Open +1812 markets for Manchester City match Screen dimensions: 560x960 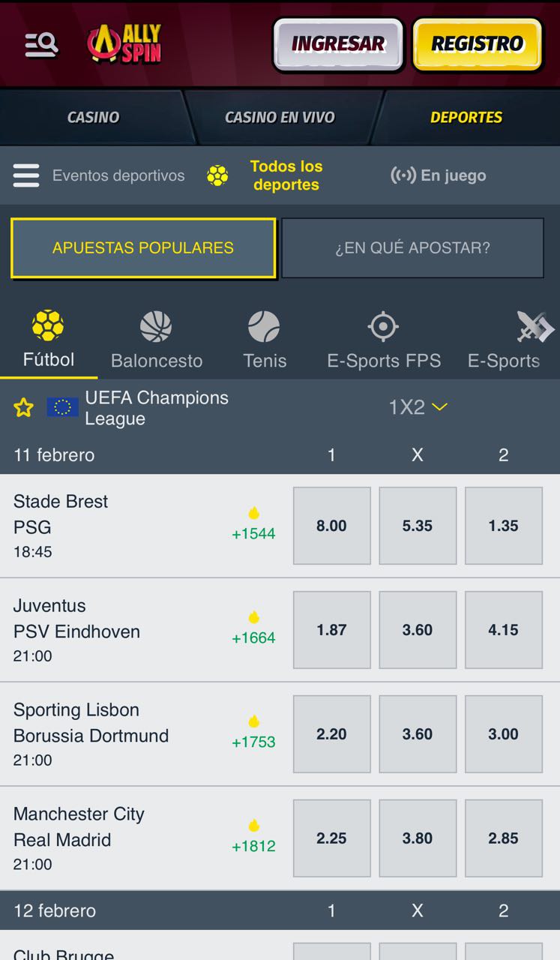coord(253,838)
